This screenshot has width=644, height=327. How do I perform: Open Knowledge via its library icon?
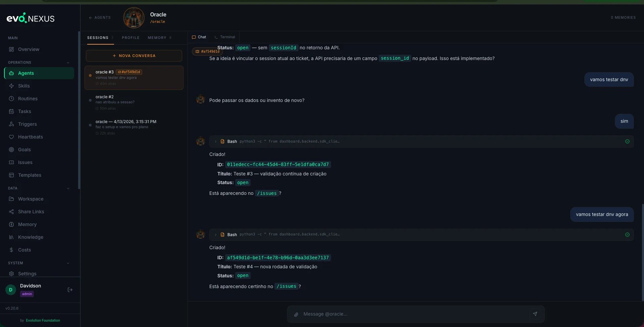click(11, 237)
